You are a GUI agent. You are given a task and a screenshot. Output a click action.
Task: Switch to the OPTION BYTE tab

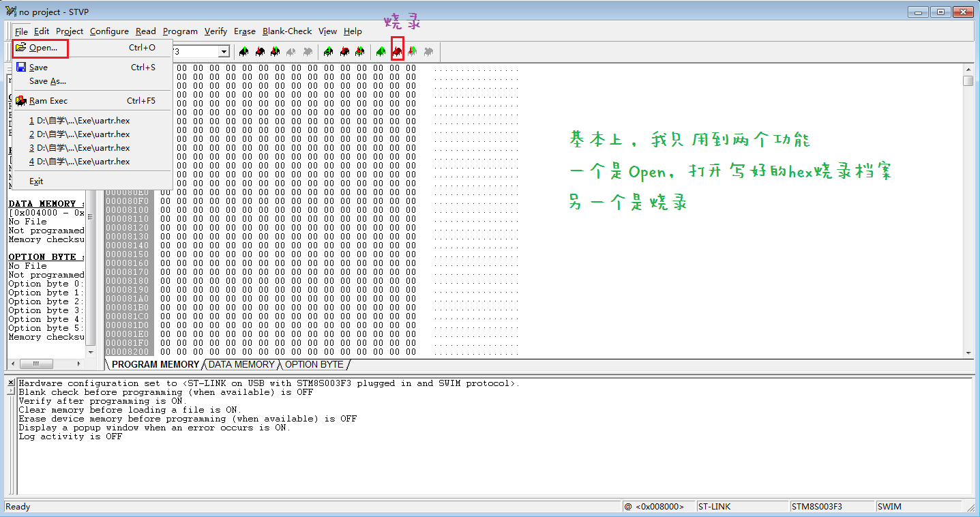314,365
